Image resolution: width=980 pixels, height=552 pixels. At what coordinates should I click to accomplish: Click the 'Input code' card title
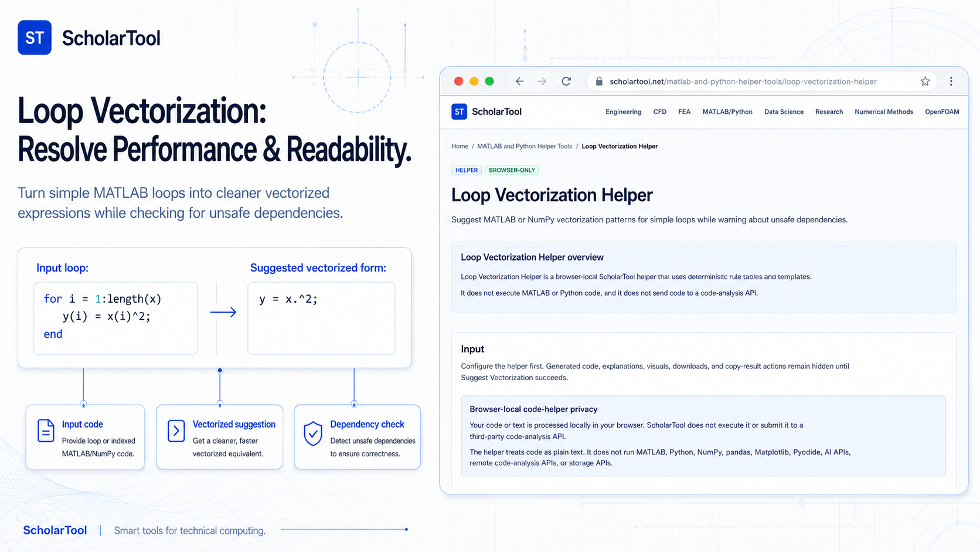[83, 424]
